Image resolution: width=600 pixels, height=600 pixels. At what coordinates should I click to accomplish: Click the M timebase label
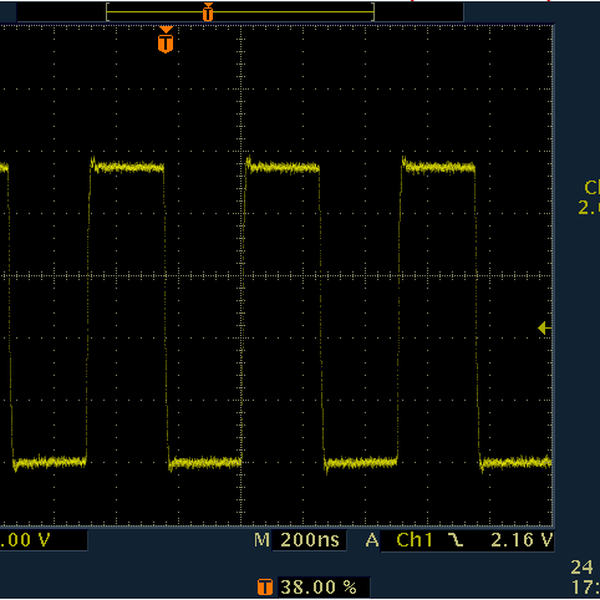(262, 540)
